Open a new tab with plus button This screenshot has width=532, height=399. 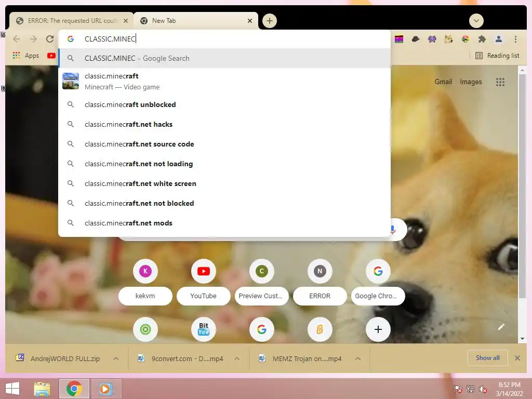pyautogui.click(x=270, y=21)
